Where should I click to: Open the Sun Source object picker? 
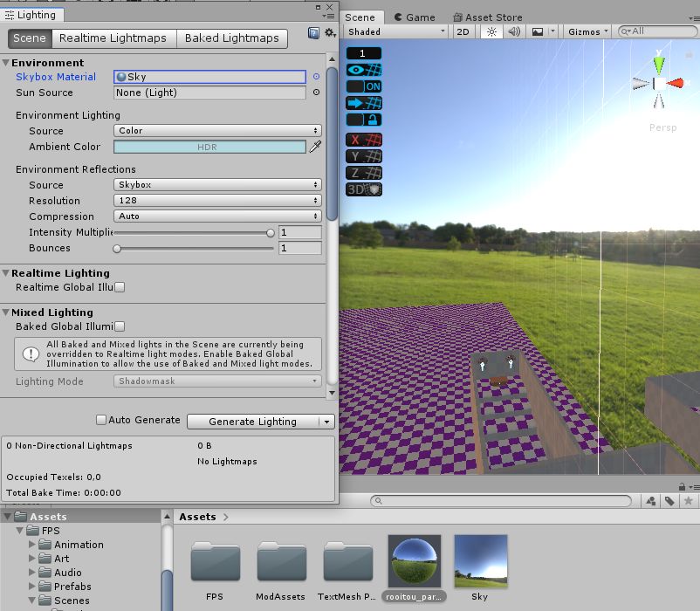click(315, 93)
